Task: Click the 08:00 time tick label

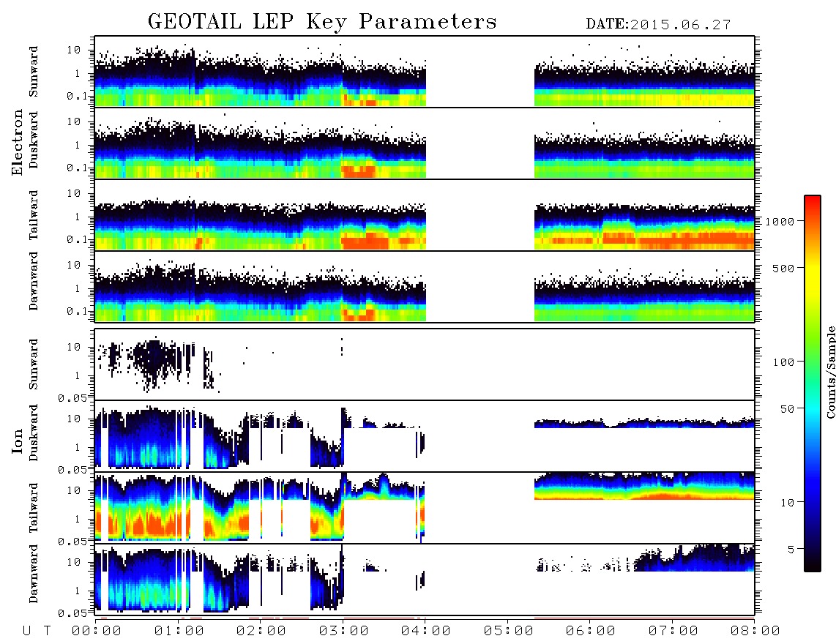Action: point(755,632)
